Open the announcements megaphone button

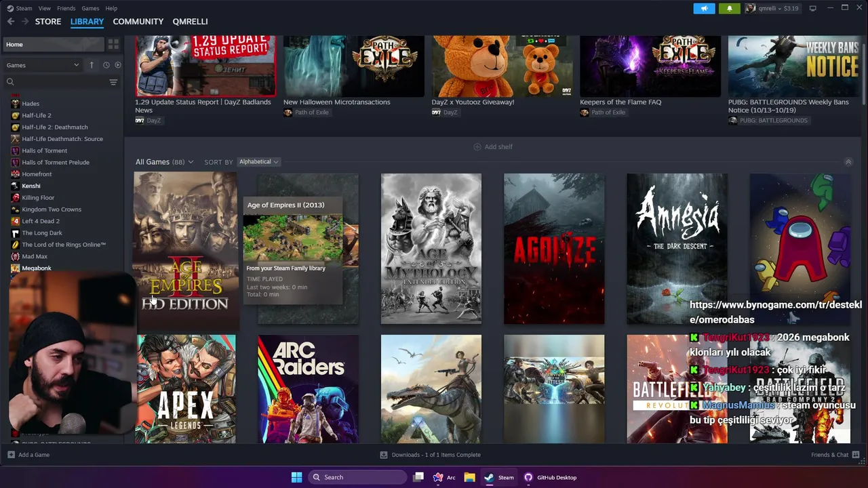tap(704, 8)
